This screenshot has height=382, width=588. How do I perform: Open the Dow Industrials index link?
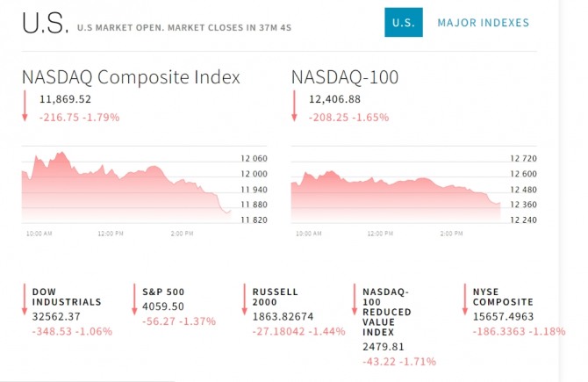[67, 297]
